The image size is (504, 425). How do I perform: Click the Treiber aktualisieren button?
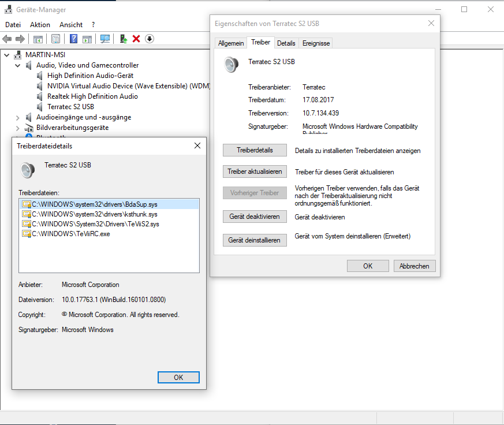[255, 172]
